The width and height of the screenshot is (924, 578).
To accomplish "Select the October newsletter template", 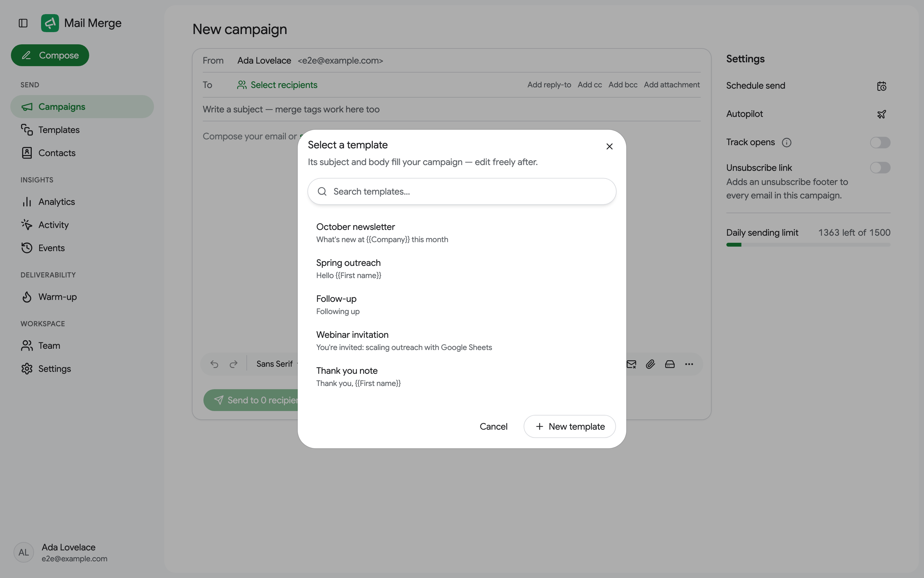I will tap(462, 233).
